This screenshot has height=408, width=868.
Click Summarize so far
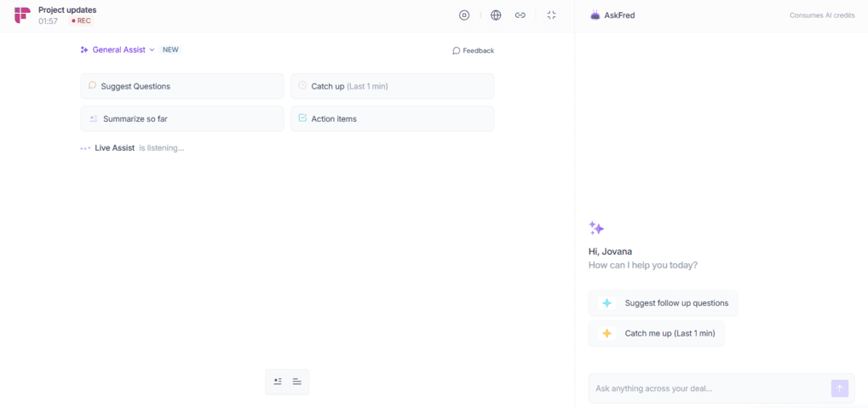pos(181,119)
